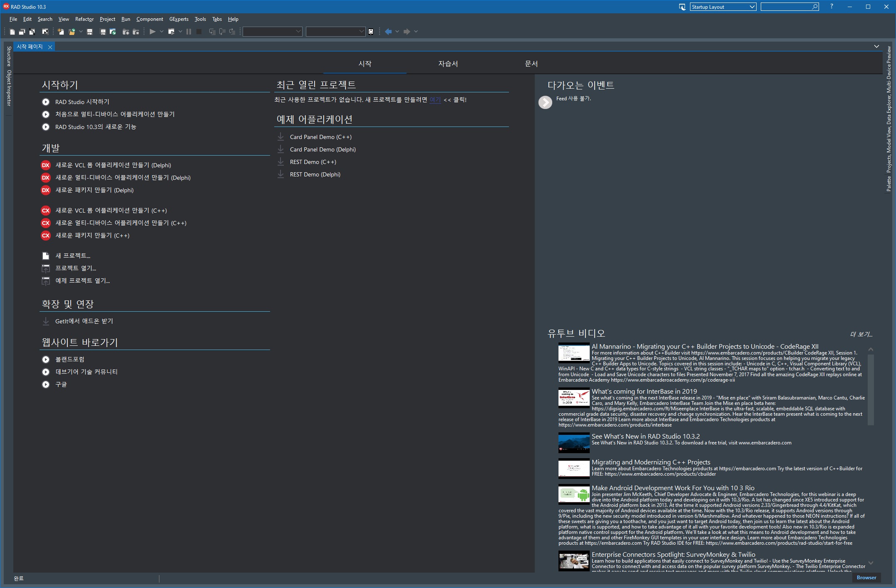
Task: Click the New Items toolbar icon
Action: 61,32
